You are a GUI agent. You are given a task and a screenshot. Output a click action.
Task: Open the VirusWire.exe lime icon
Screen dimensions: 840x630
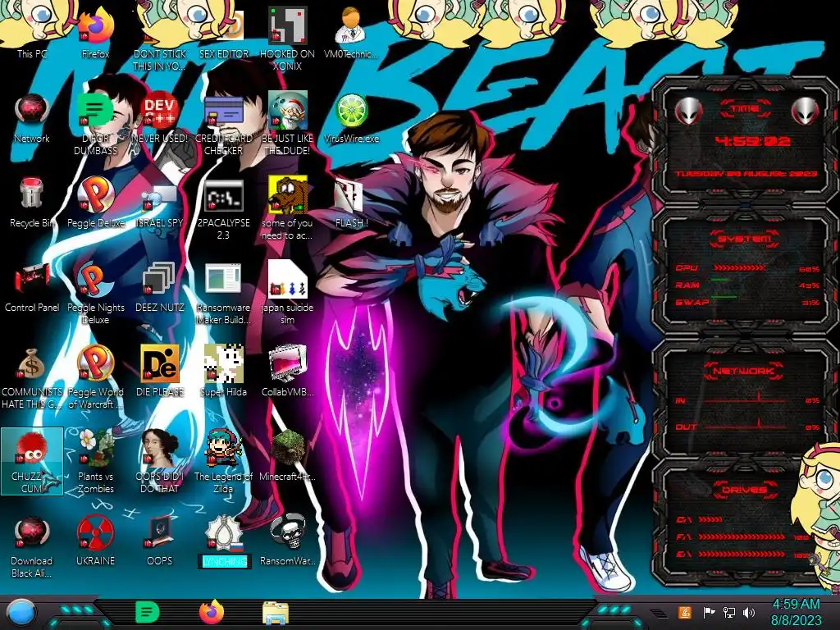(351, 118)
